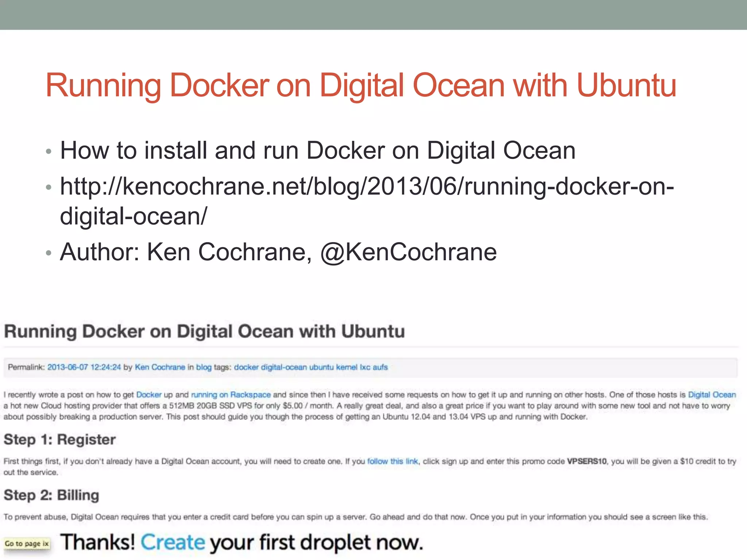Open the Docker link in intro paragraph
Image resolution: width=747 pixels, height=560 pixels.
tap(148, 394)
